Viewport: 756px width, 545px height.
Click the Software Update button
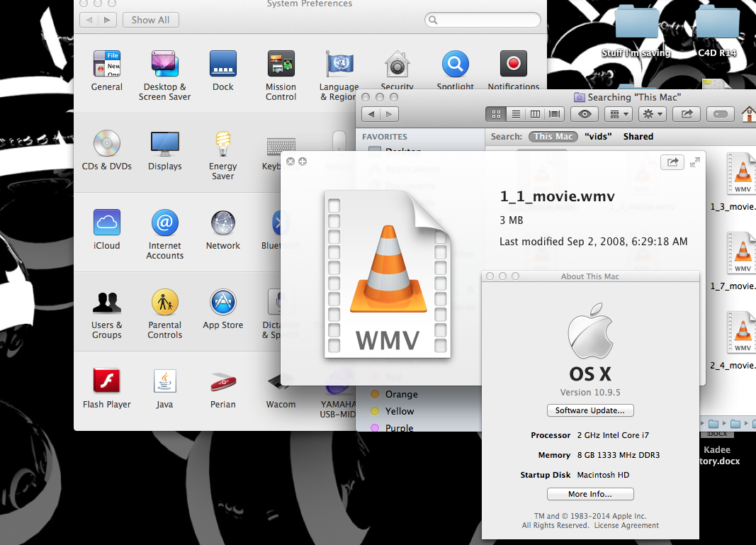[x=590, y=410]
